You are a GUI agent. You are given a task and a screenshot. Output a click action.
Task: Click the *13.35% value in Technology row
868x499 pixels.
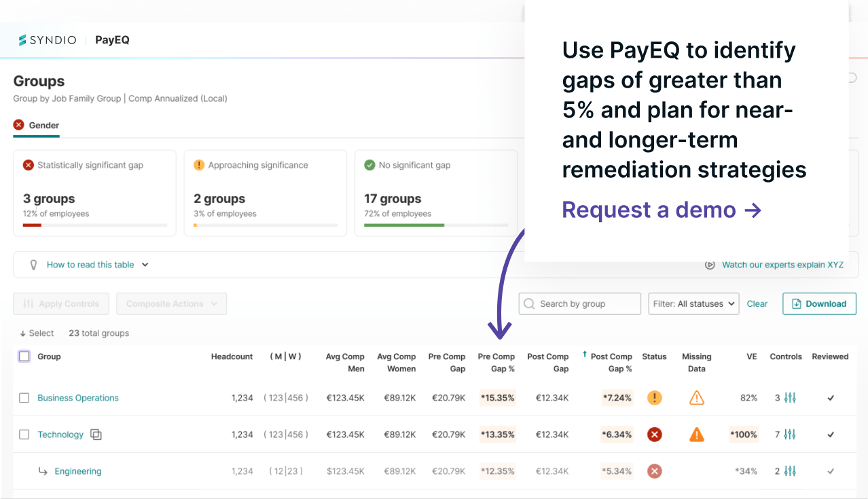pos(497,435)
